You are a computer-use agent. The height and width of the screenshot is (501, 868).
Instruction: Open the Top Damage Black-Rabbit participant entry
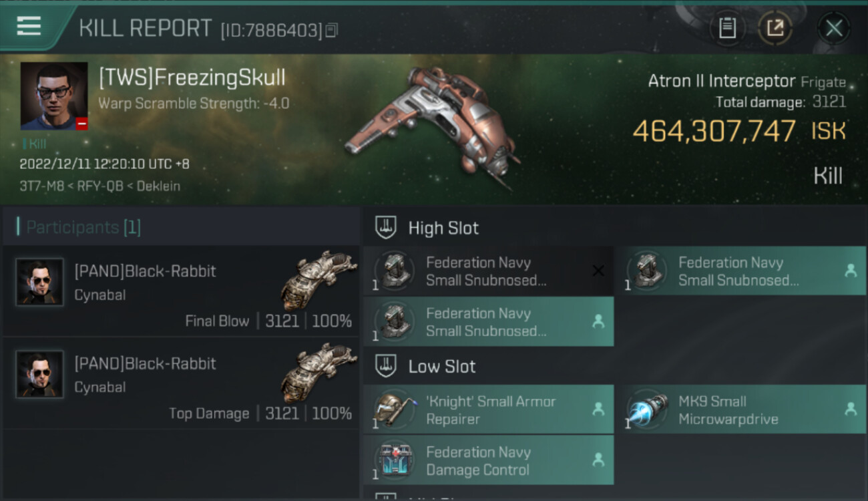coord(181,383)
